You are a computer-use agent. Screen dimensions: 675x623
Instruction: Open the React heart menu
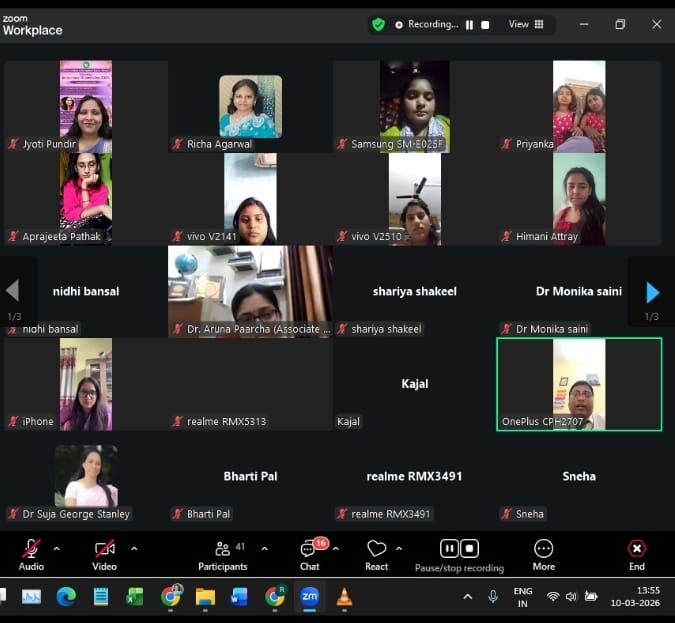[376, 554]
